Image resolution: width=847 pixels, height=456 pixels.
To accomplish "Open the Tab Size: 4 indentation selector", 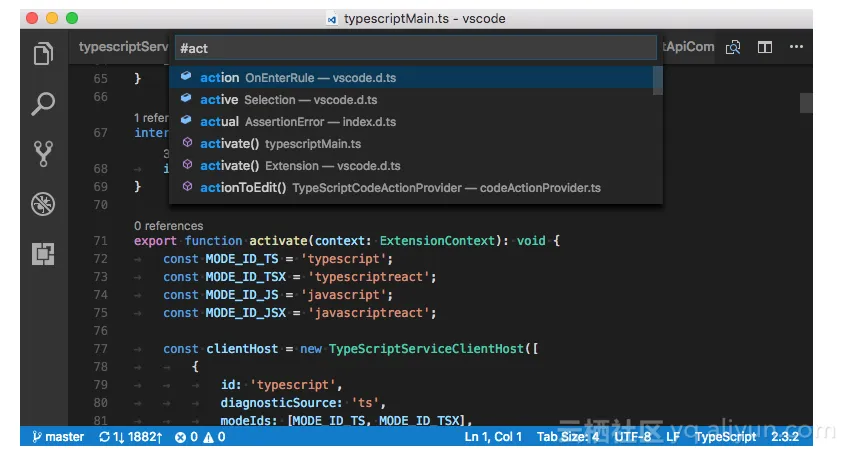I will coord(568,437).
